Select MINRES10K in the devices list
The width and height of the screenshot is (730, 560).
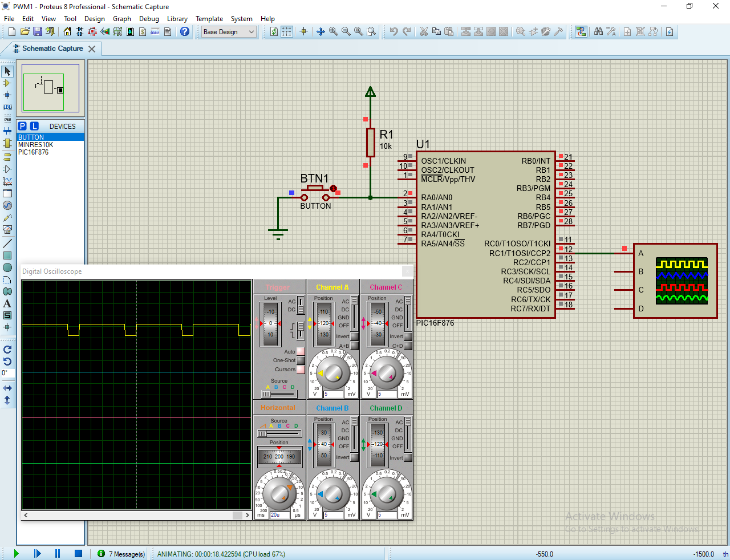point(35,145)
